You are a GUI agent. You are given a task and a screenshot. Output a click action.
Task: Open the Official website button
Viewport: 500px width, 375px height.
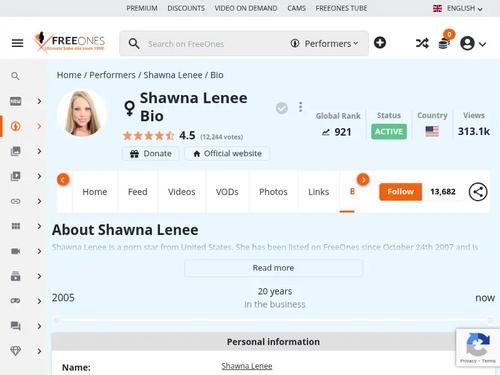[x=227, y=154]
